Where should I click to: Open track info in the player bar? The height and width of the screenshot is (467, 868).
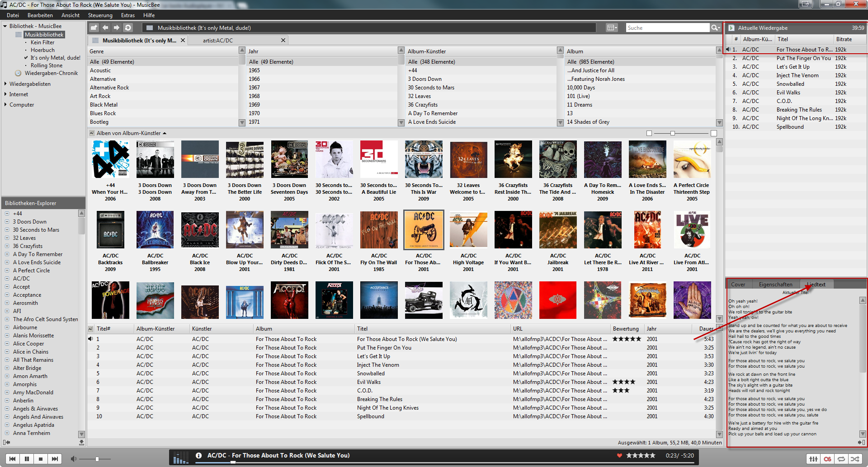pyautogui.click(x=198, y=456)
